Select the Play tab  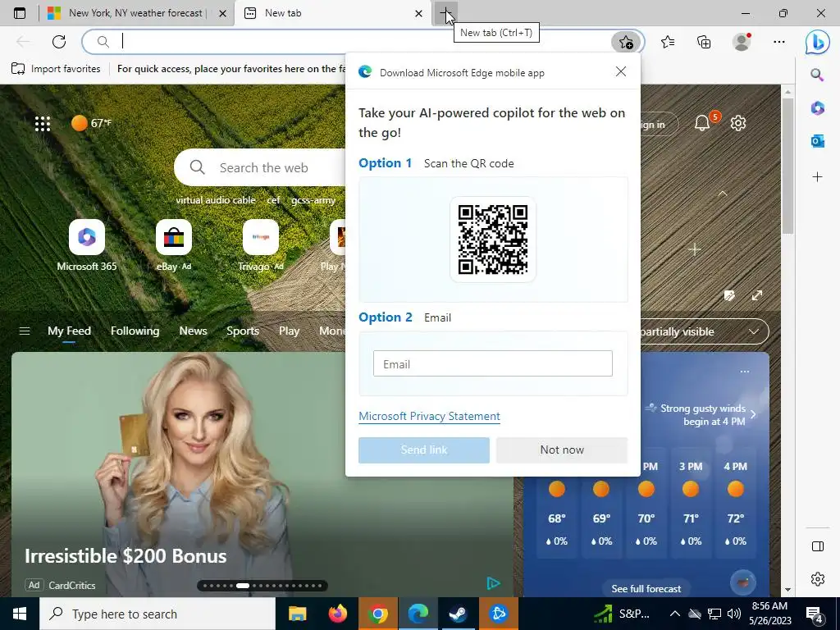click(x=289, y=331)
